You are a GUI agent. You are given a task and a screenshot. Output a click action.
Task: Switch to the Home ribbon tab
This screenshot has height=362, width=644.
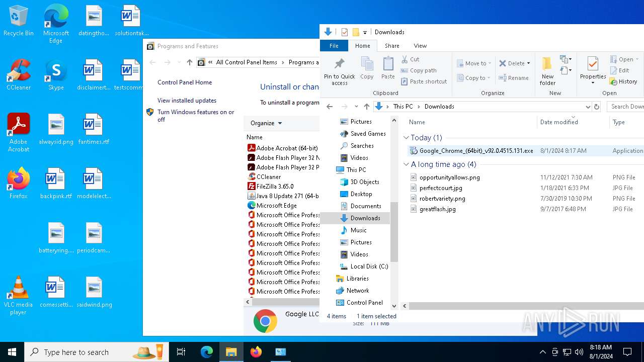click(x=363, y=46)
